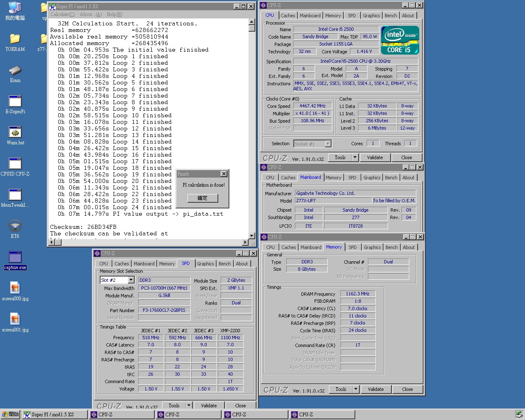This screenshot has width=525, height=420.
Task: Open CPUID CPU-Z desktop shortcut
Action: (15, 167)
